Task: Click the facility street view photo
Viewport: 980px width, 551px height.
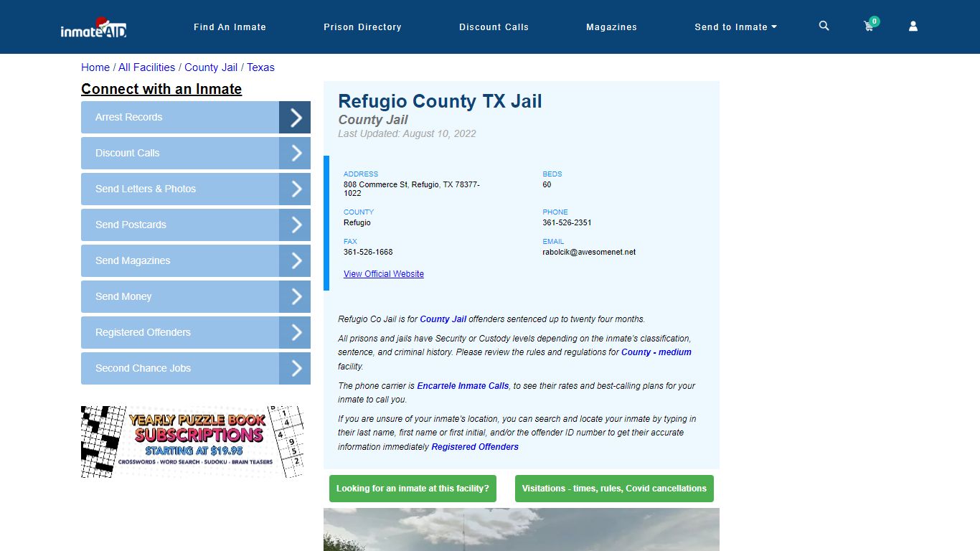Action: 522,529
